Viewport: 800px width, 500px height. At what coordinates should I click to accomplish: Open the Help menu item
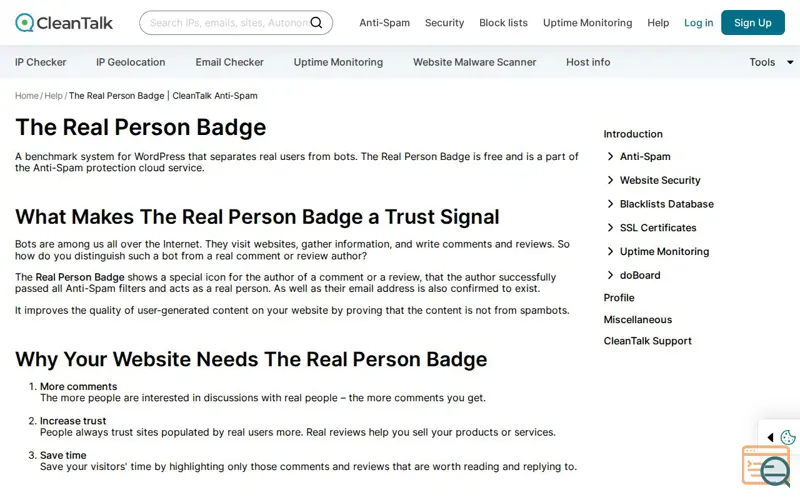pos(658,23)
